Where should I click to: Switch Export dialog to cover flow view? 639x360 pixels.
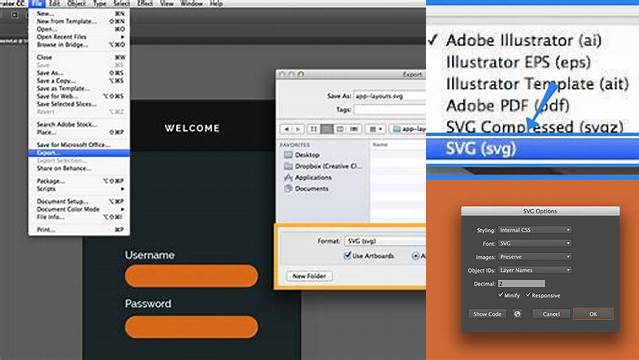(x=354, y=129)
